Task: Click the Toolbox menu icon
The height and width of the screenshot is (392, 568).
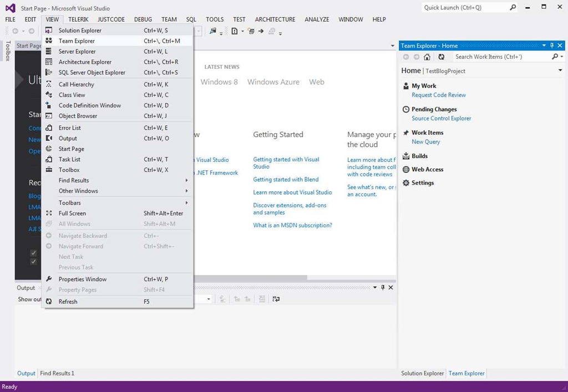Action: pos(49,170)
